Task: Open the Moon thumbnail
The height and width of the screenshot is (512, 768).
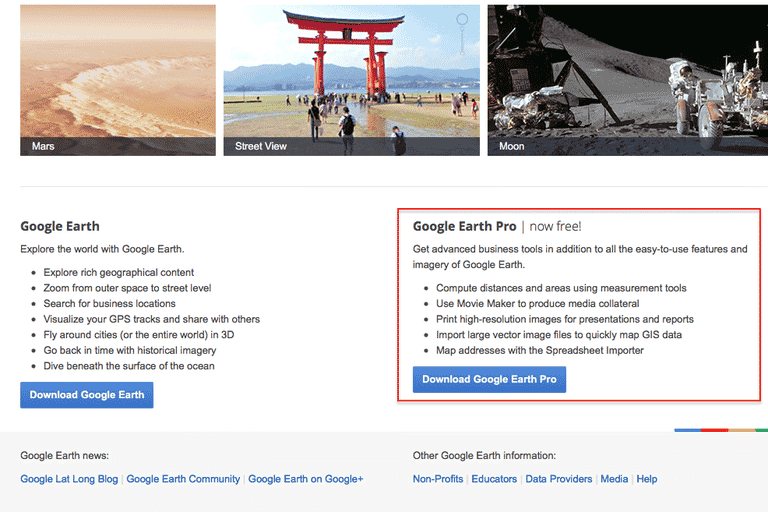Action: pyautogui.click(x=627, y=80)
